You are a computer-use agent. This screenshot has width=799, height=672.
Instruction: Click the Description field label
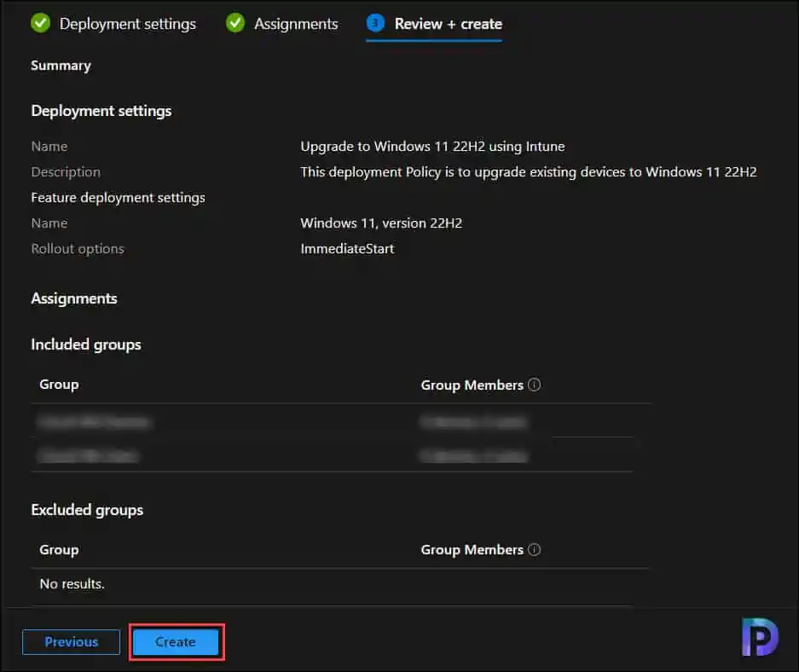(x=66, y=172)
